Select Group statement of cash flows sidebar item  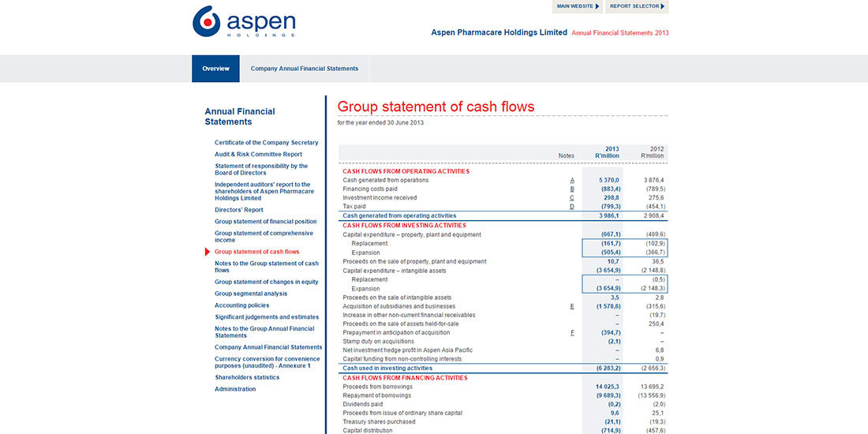click(x=257, y=252)
